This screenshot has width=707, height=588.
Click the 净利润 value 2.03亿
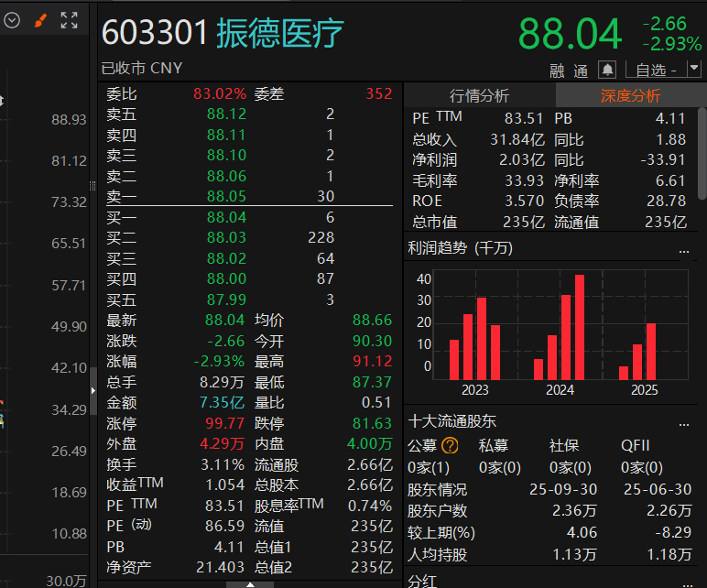coord(522,159)
